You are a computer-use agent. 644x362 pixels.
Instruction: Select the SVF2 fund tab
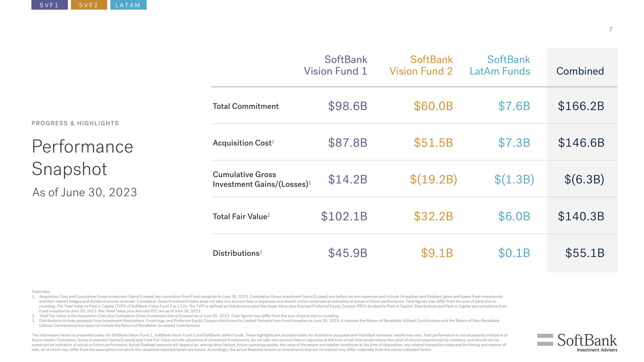point(87,4)
